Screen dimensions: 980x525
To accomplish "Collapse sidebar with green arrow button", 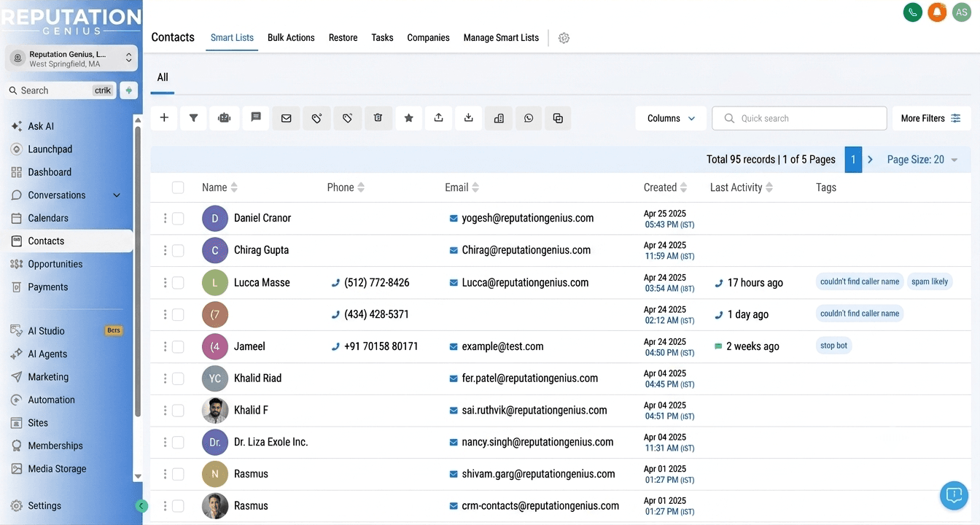I will pos(141,506).
